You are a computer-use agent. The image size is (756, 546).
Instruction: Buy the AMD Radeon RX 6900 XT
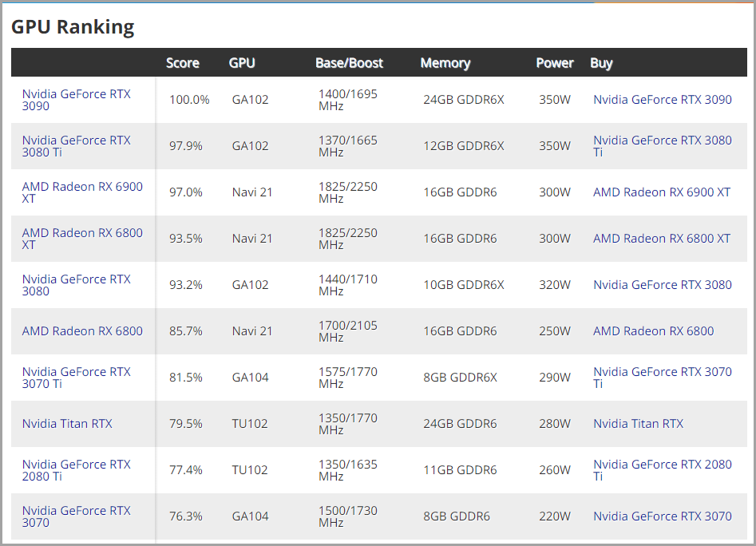[661, 192]
